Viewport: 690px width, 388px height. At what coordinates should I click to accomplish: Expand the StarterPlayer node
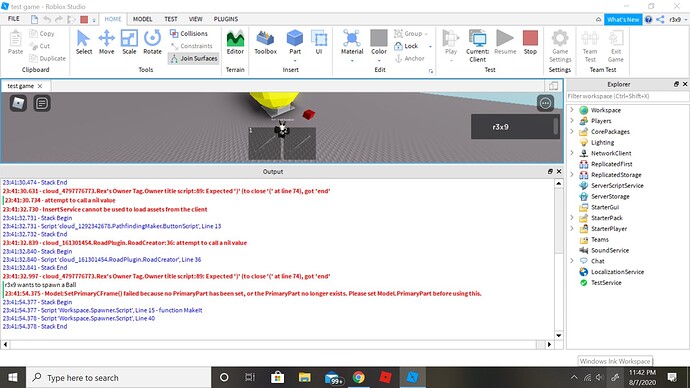pyautogui.click(x=572, y=228)
